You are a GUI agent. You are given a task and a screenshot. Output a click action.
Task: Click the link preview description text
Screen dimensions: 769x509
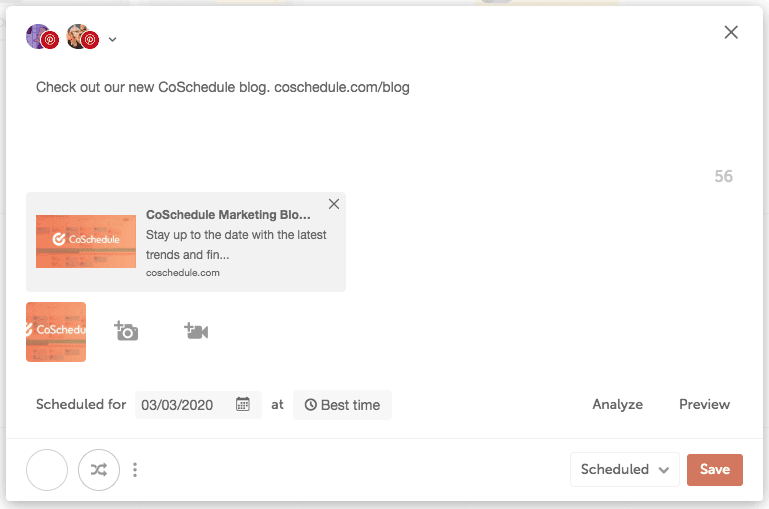pos(236,245)
